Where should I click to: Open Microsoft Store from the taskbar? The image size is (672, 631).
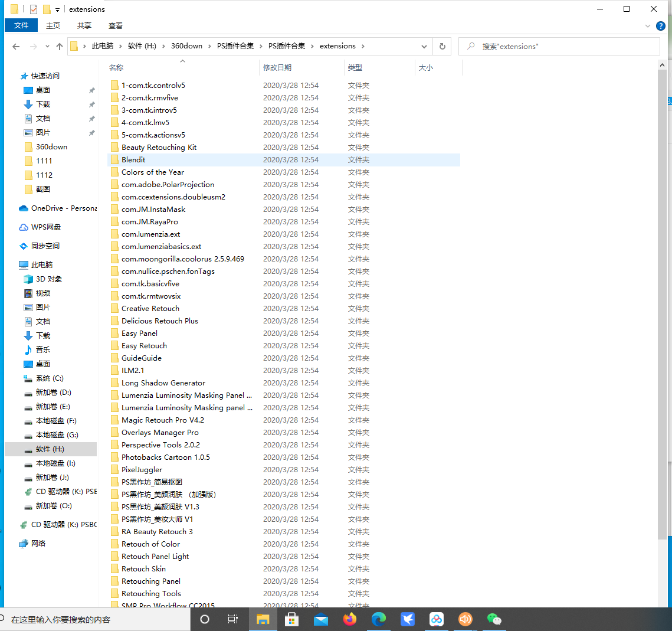click(291, 619)
